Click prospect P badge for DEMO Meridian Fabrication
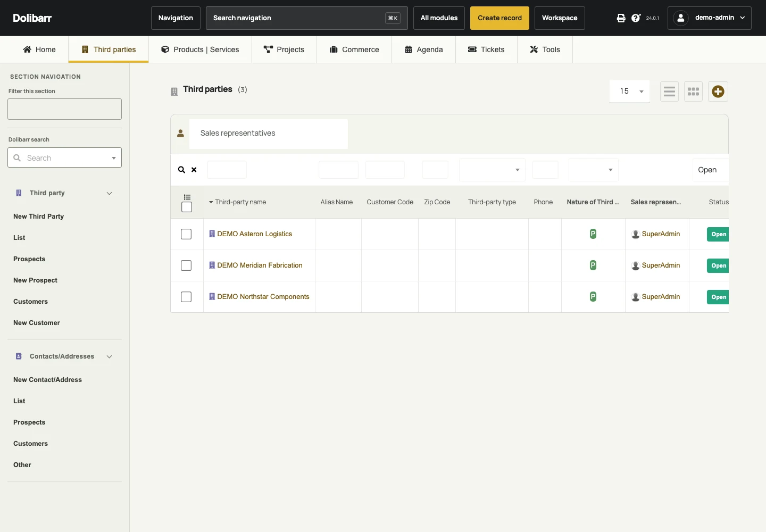Image resolution: width=766 pixels, height=532 pixels. [x=593, y=265]
